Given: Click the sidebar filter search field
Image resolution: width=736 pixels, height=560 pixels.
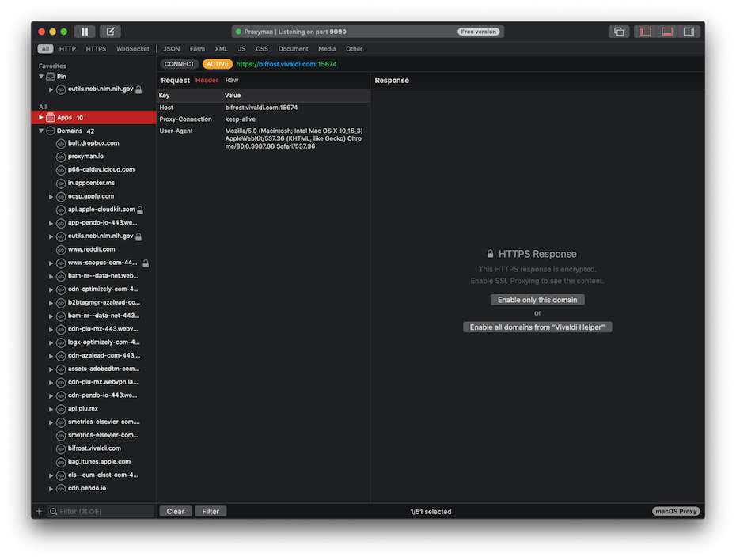Looking at the screenshot, I should [x=101, y=511].
